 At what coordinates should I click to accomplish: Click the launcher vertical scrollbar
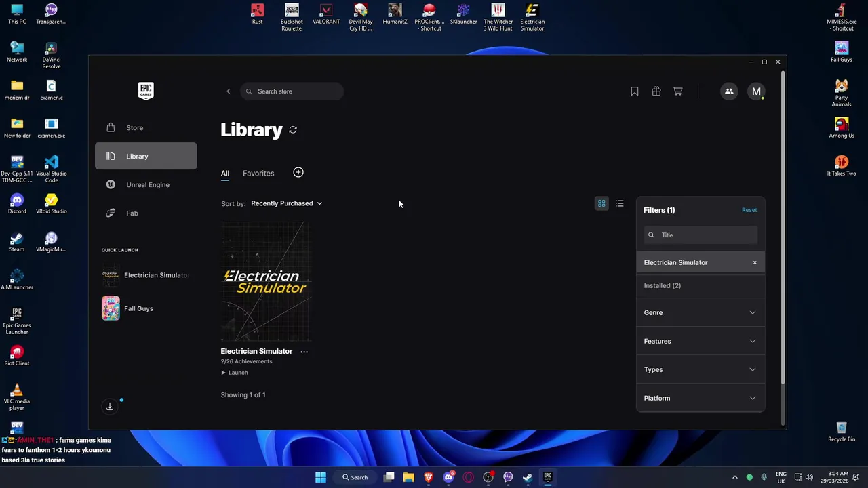pyautogui.click(x=783, y=227)
